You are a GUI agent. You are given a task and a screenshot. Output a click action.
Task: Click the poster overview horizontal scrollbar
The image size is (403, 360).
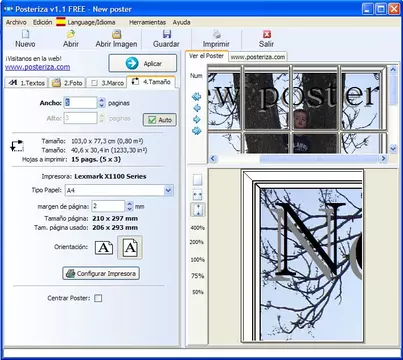(x=298, y=159)
